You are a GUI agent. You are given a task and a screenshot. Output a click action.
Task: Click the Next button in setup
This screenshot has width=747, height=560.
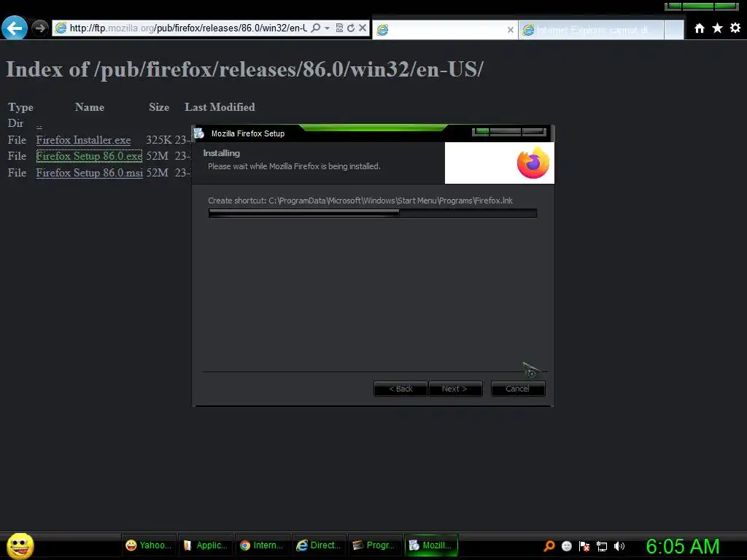455,389
